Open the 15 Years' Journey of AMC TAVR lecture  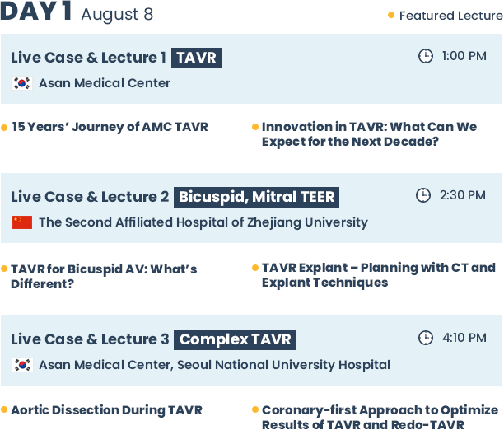[x=110, y=127]
